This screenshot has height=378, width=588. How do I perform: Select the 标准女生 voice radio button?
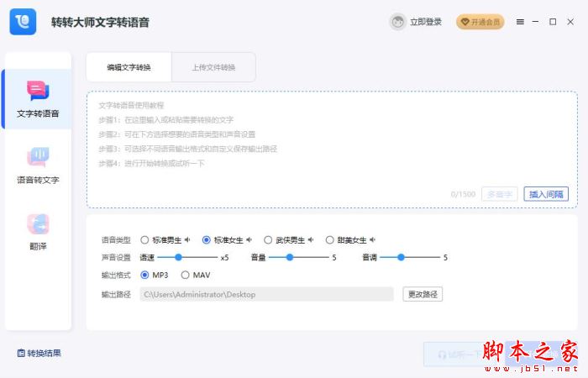coord(207,239)
